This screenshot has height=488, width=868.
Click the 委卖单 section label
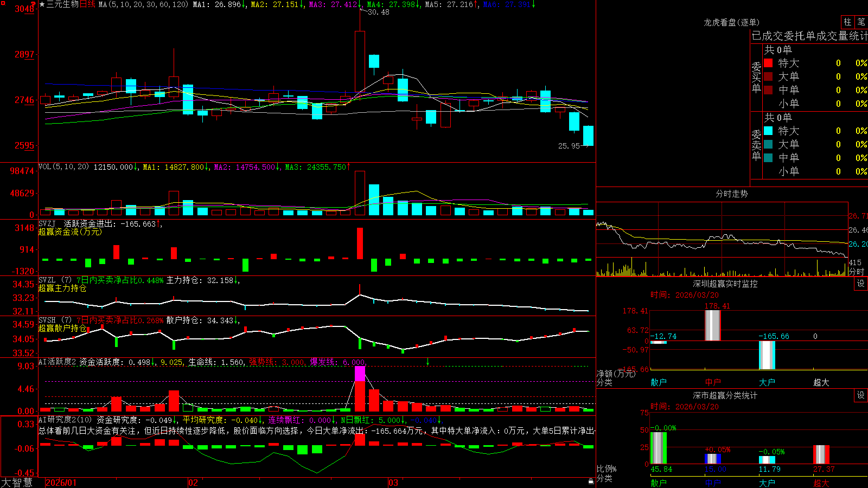coord(756,145)
